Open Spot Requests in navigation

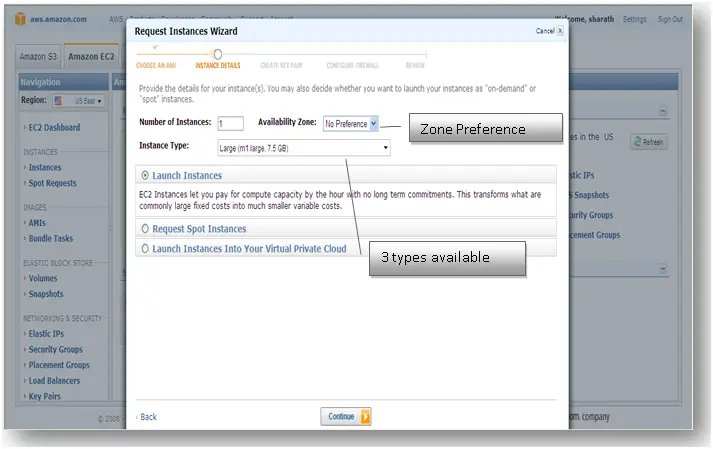pos(52,183)
